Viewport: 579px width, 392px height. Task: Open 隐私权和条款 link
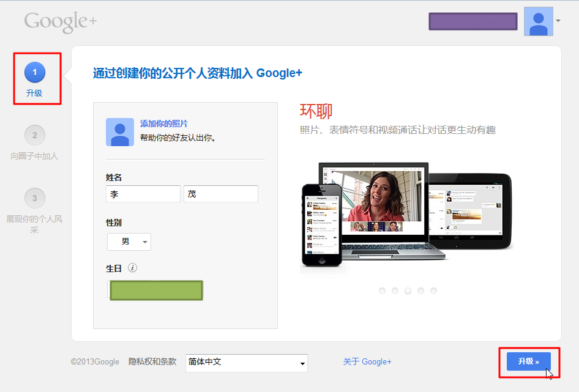[x=152, y=362]
